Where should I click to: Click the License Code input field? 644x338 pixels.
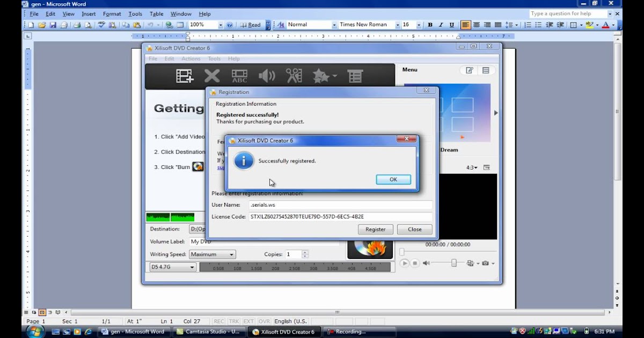pyautogui.click(x=340, y=217)
